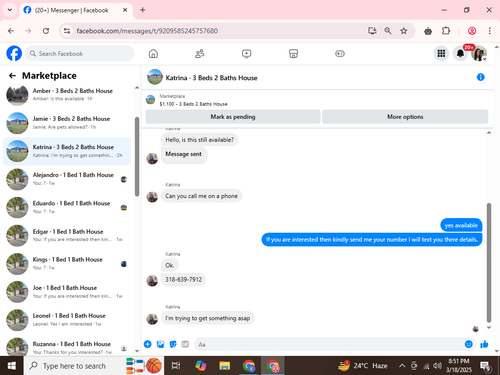Show hidden system tray icons
This screenshot has height=375, width=500.
(x=402, y=366)
